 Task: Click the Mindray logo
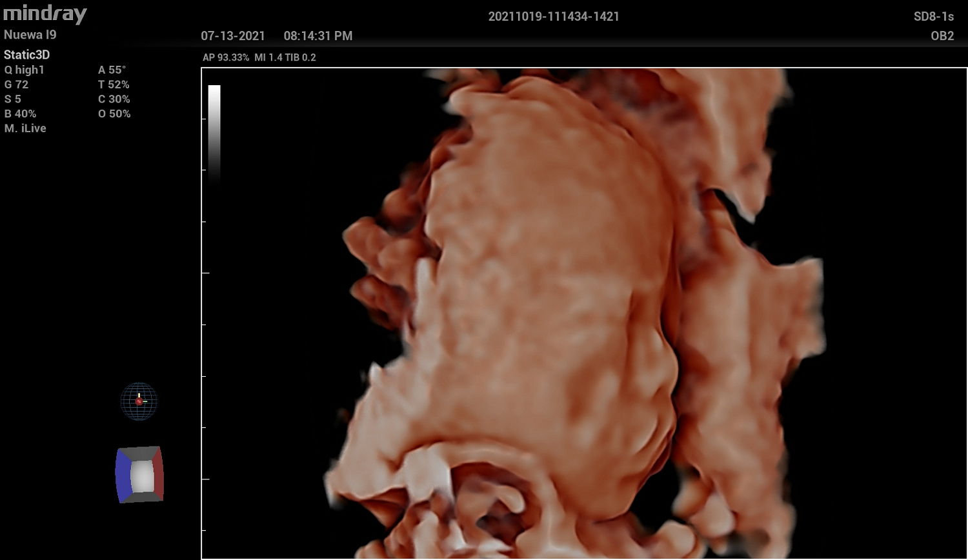coord(45,14)
